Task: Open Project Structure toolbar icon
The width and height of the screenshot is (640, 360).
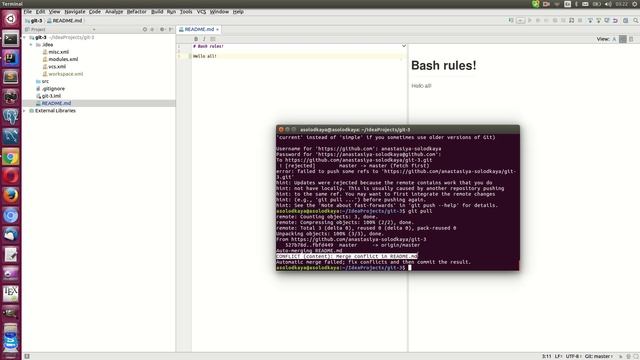Action: pos(625,20)
